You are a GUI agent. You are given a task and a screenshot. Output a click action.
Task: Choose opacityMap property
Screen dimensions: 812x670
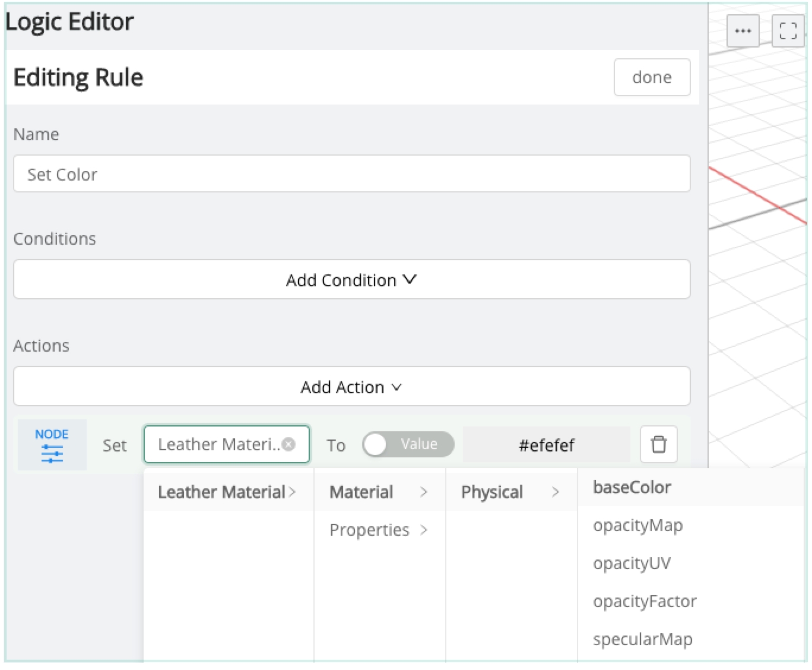[x=637, y=525]
